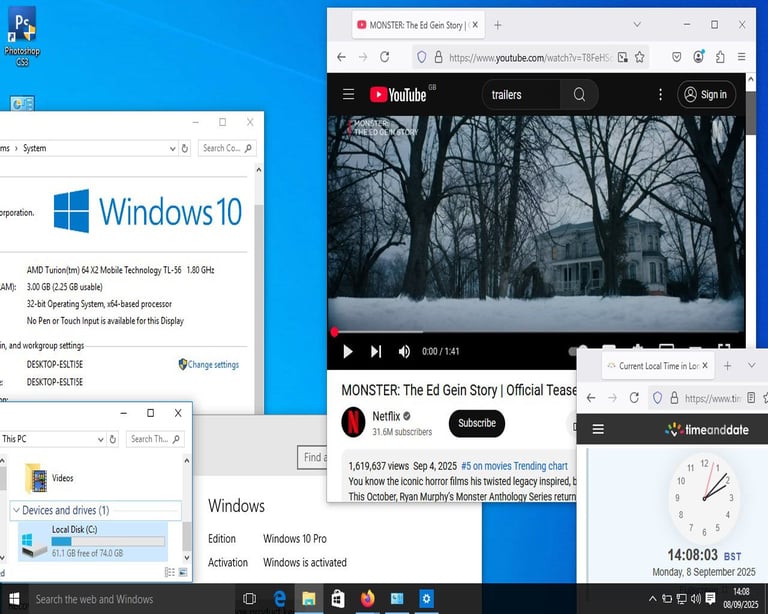Viewport: 768px width, 614px height.
Task: Collapse the Devices and drives group
Action: click(16, 510)
